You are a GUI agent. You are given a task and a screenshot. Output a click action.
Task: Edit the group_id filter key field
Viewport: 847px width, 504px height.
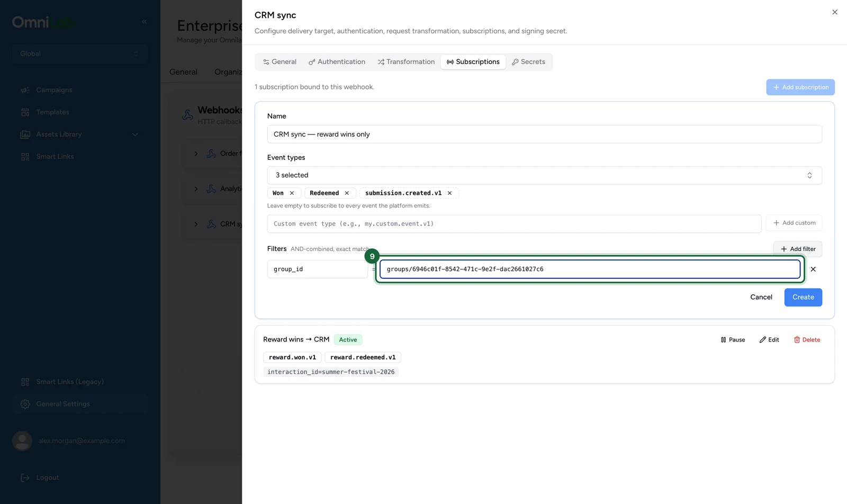click(x=317, y=269)
